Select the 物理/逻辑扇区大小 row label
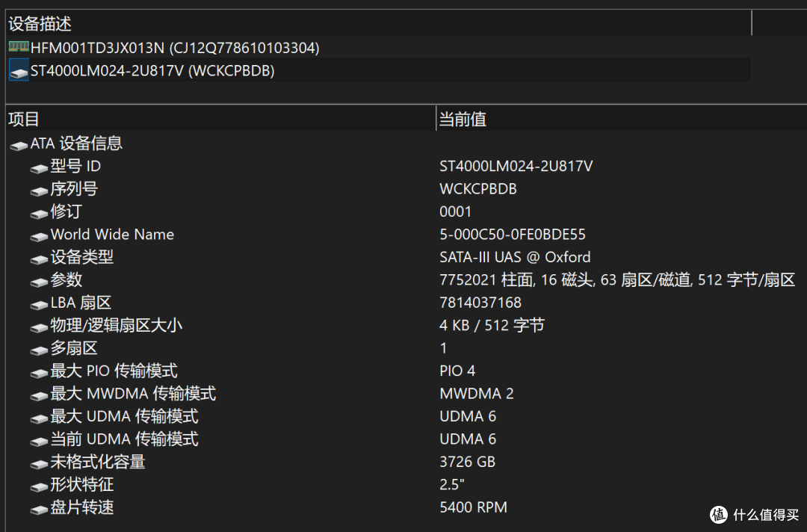The image size is (807, 532). [116, 325]
